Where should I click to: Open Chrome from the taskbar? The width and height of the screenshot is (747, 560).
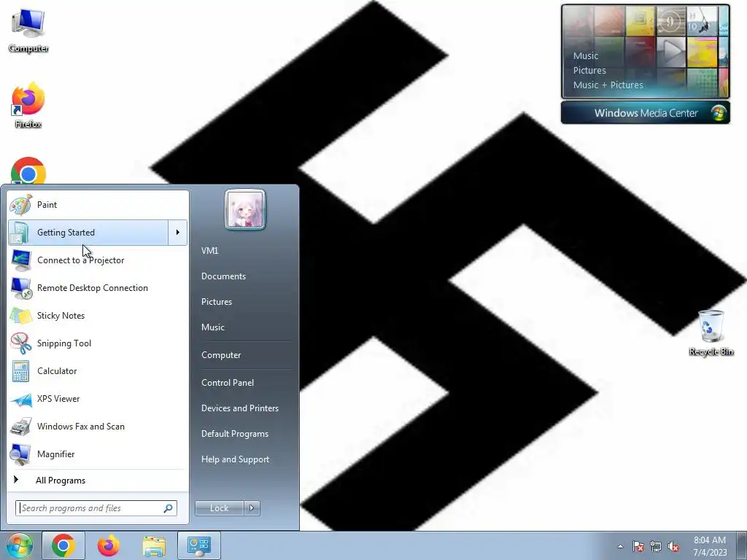[63, 545]
